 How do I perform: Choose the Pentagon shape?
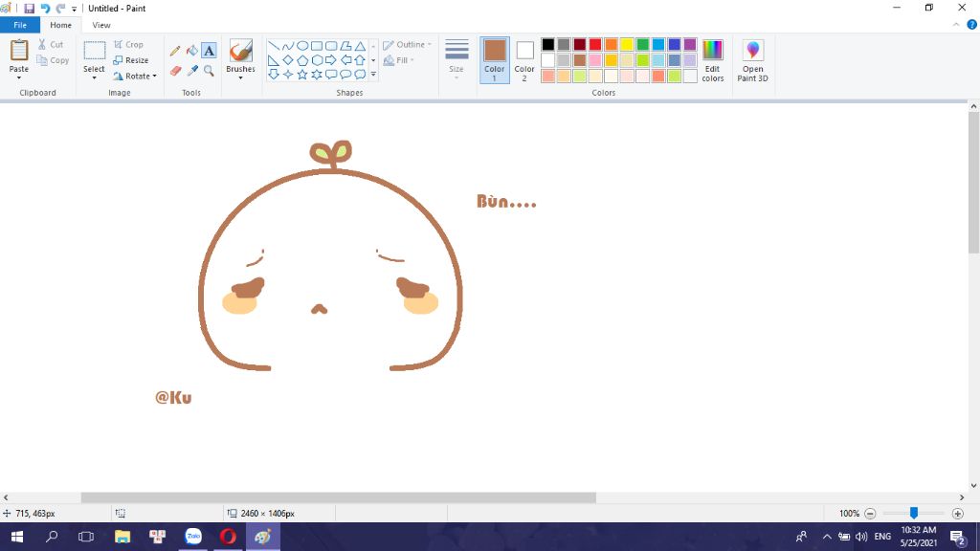301,60
